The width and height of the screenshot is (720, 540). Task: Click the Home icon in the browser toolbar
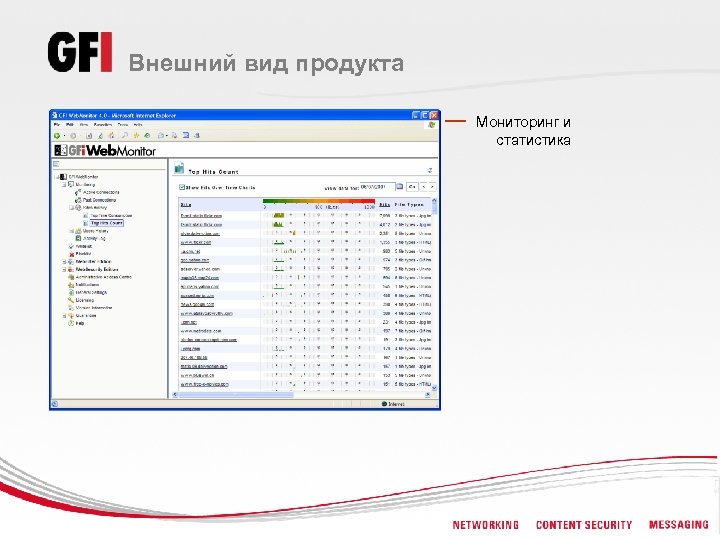coord(112,135)
